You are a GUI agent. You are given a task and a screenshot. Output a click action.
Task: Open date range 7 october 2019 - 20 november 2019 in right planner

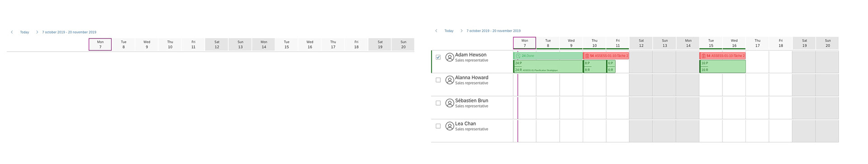pos(494,31)
